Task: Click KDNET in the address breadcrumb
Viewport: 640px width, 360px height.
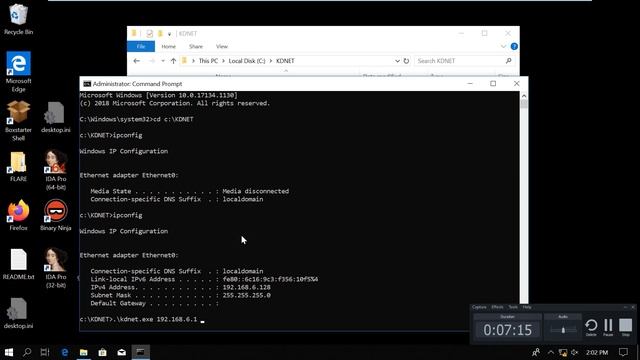Action: pyautogui.click(x=285, y=61)
